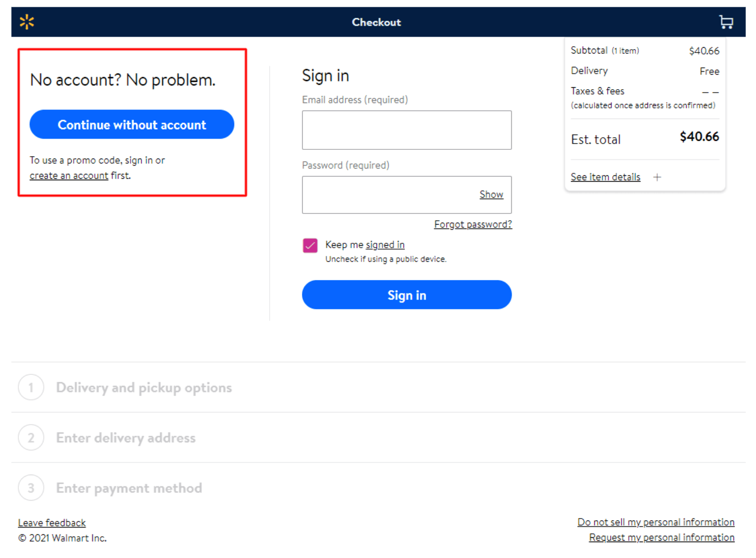Screen dimensions: 756x558
Task: Expand item details with plus icon
Action: click(657, 177)
